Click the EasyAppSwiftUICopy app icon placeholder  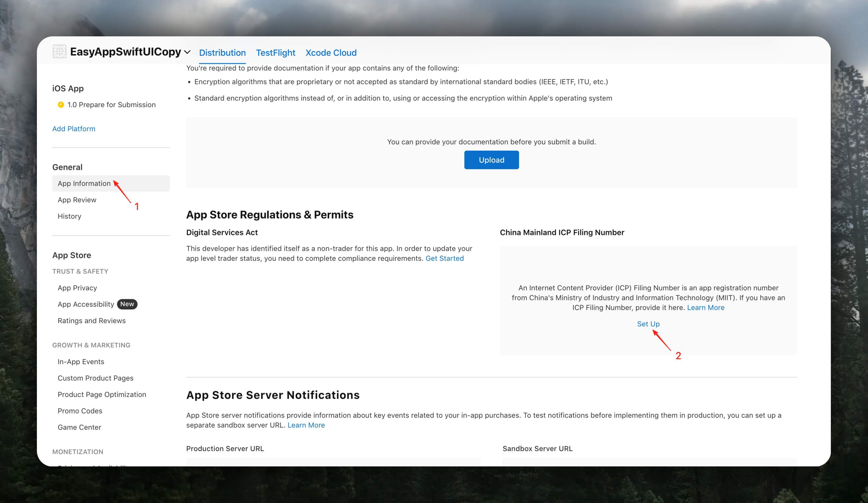(x=59, y=52)
